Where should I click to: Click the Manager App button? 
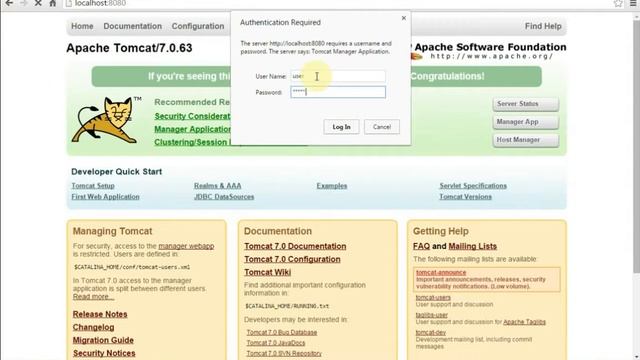click(526, 122)
